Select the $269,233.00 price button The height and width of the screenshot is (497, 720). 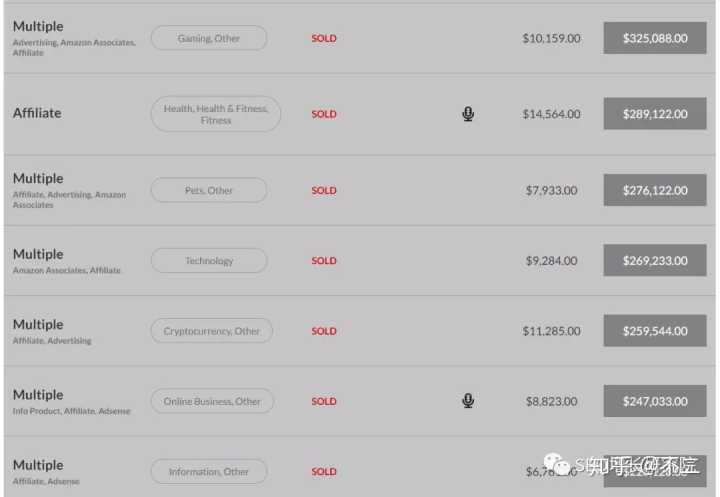pos(655,260)
